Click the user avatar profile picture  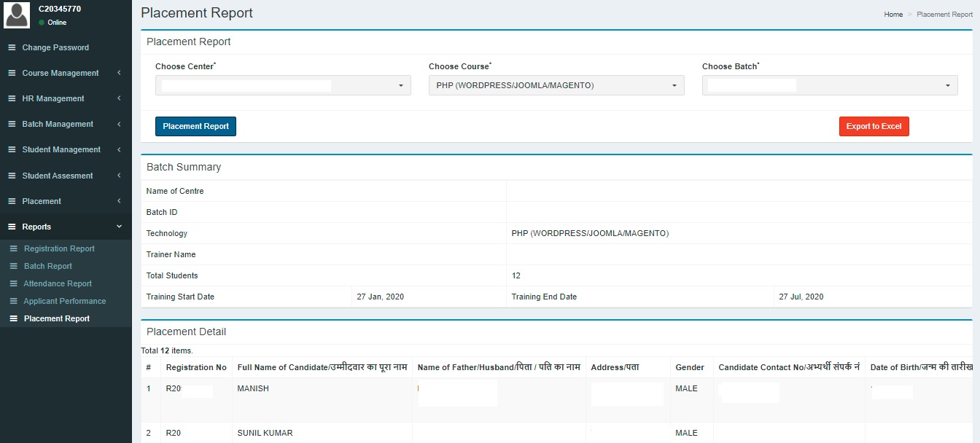[17, 15]
